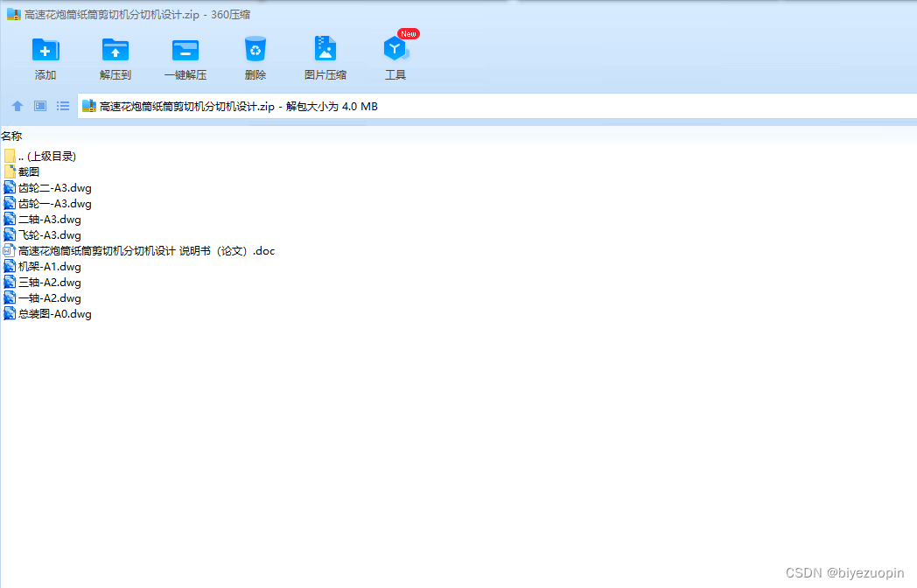This screenshot has height=588, width=917.
Task: Click the 一键解压 one-click extract icon
Action: coord(185,50)
